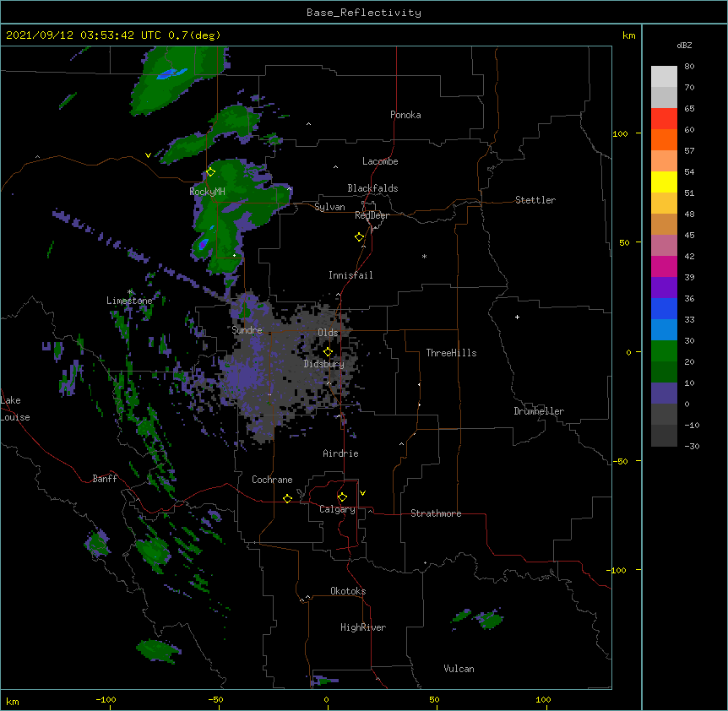Click the HighRiver label
Image resolution: width=728 pixels, height=711 pixels.
[x=363, y=627]
